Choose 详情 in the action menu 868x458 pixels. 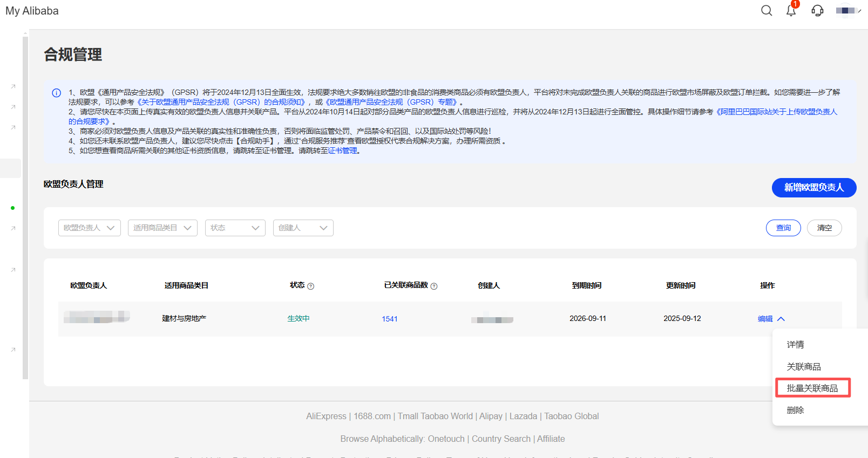[795, 344]
